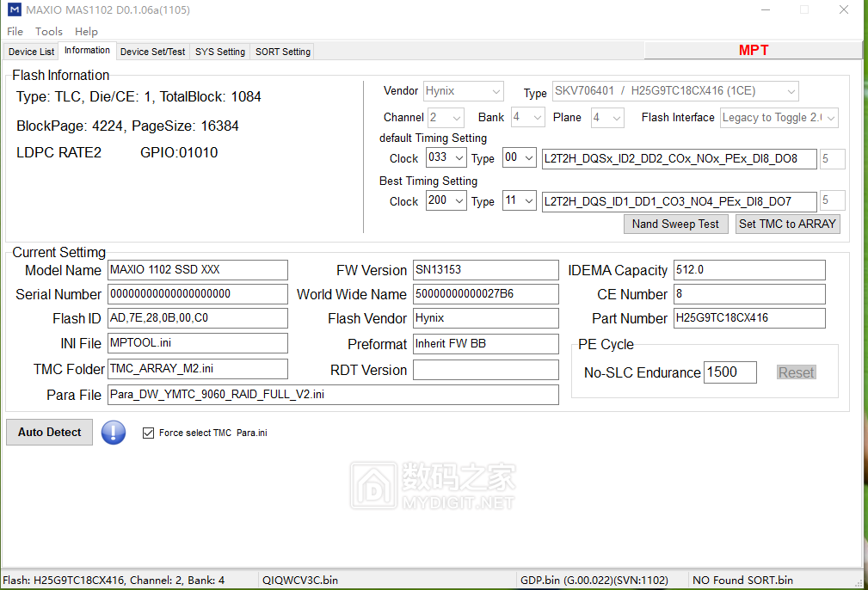Expand the Bank dropdown

pyautogui.click(x=528, y=117)
